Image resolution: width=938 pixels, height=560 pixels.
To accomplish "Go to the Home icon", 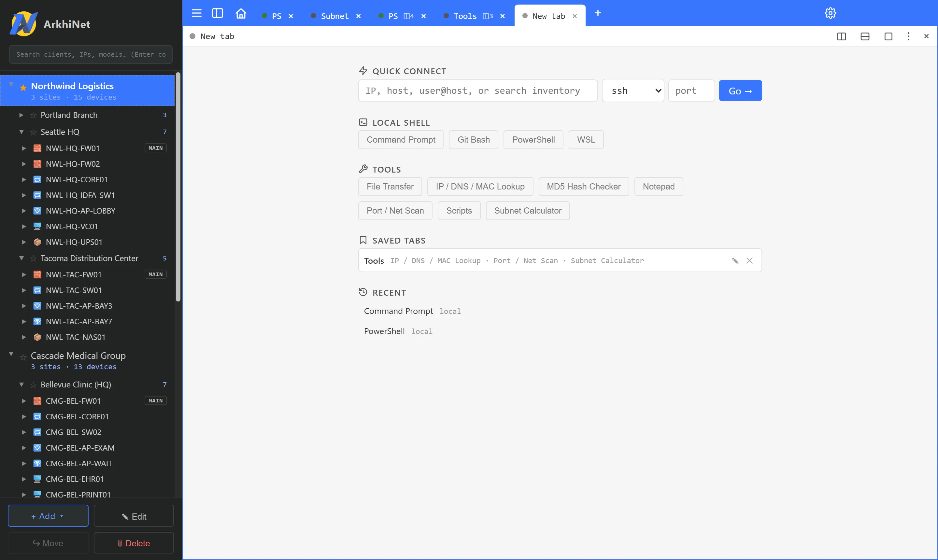I will point(241,13).
